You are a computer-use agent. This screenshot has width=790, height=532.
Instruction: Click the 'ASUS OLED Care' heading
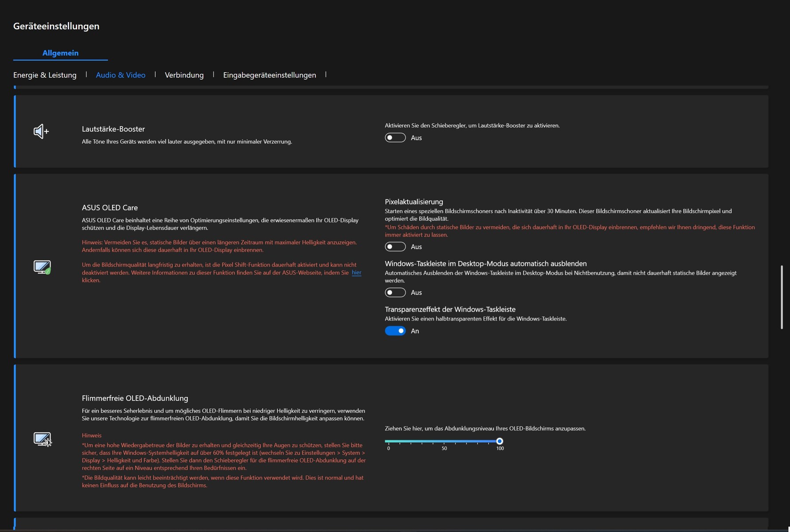pyautogui.click(x=110, y=207)
